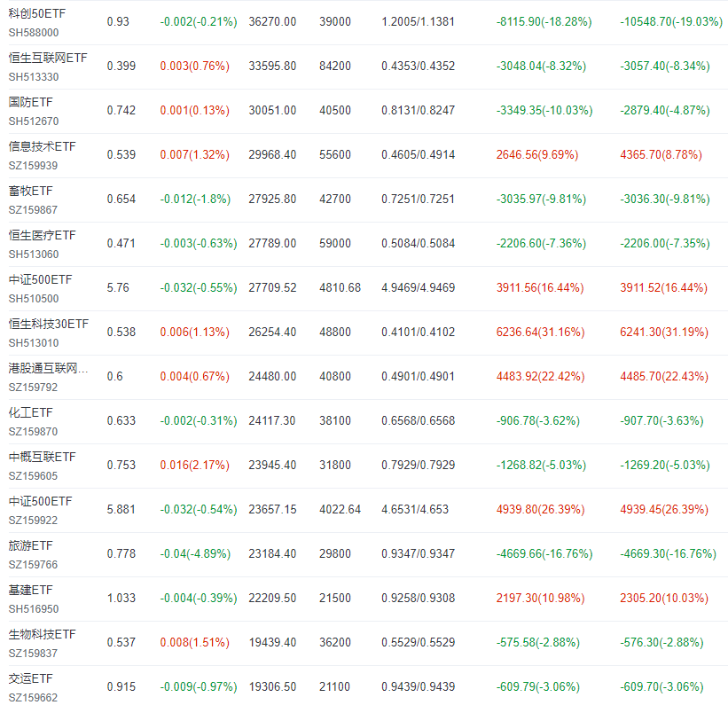Viewport: 728px width, 705px height.
Task: Click stock code SH513010
Action: tap(34, 343)
